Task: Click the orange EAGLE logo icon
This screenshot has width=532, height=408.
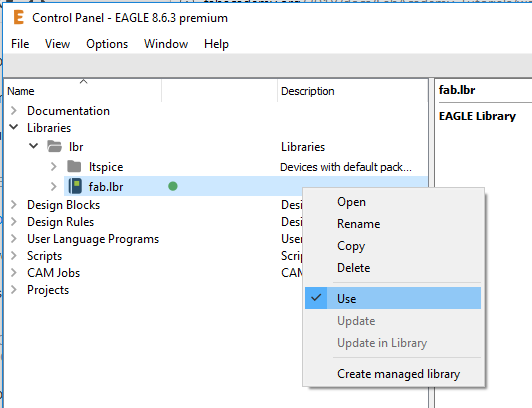Action: tap(18, 17)
